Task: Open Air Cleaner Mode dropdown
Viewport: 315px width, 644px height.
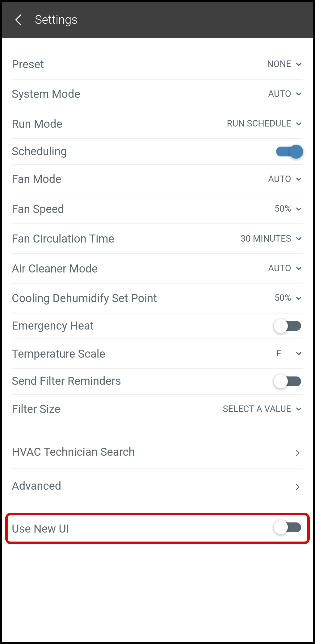Action: (x=284, y=268)
